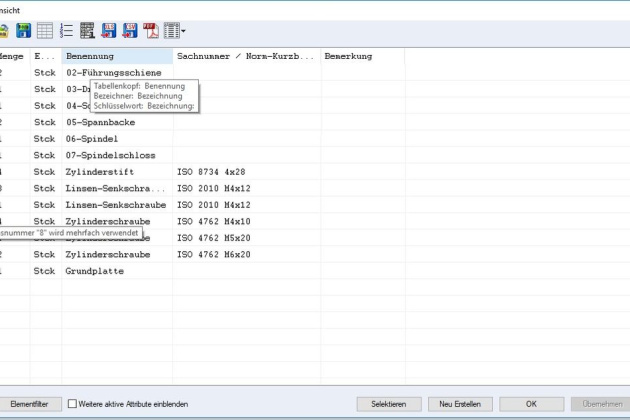630x420 pixels.
Task: Click the calculator-style table icon
Action: (87, 33)
